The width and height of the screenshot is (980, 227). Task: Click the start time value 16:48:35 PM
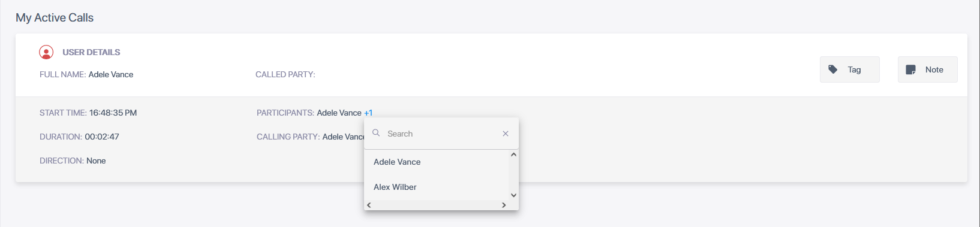click(x=113, y=113)
